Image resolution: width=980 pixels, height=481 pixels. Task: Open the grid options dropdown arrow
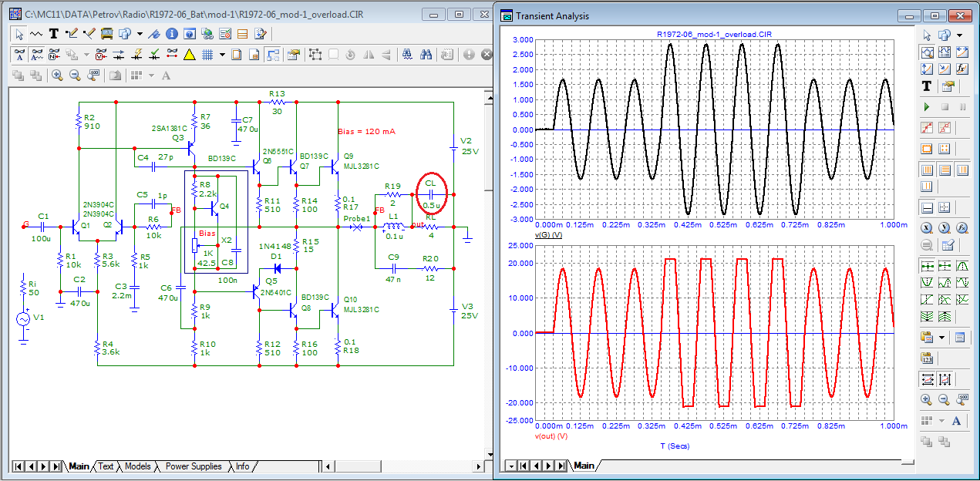coord(222,55)
